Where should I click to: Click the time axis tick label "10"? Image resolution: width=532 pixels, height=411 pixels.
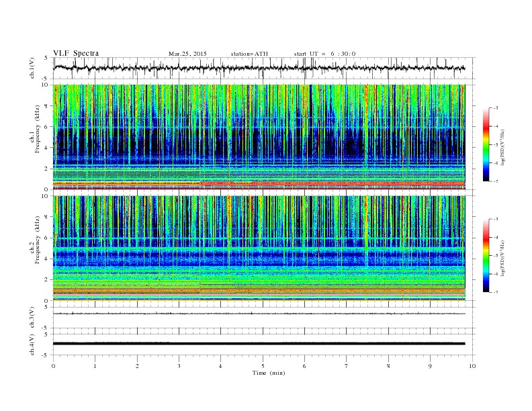point(472,366)
